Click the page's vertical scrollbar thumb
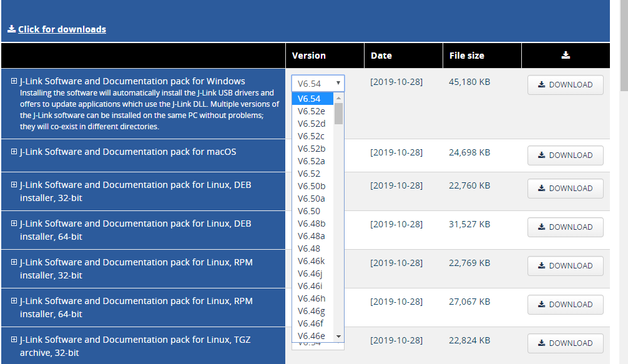The image size is (628, 364). (x=624, y=45)
